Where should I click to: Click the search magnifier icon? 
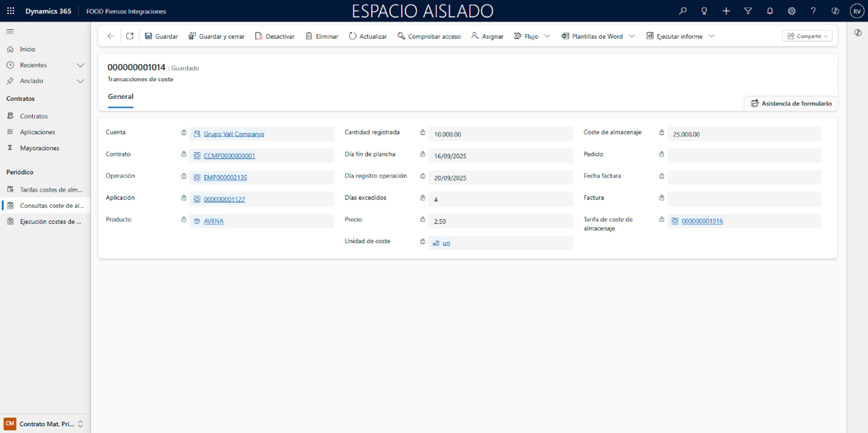click(682, 11)
